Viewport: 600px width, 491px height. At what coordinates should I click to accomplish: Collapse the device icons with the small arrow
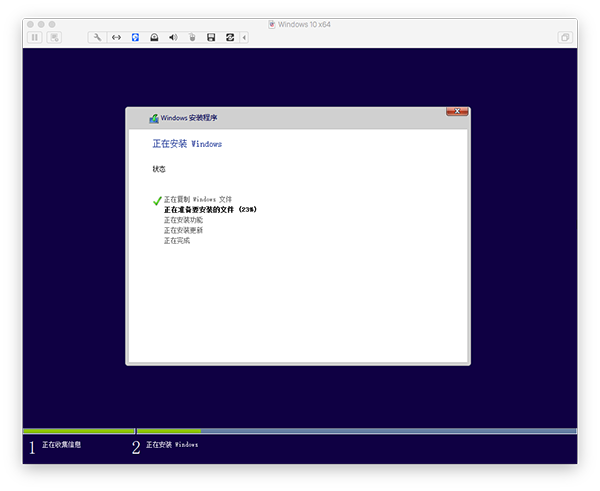coord(245,37)
